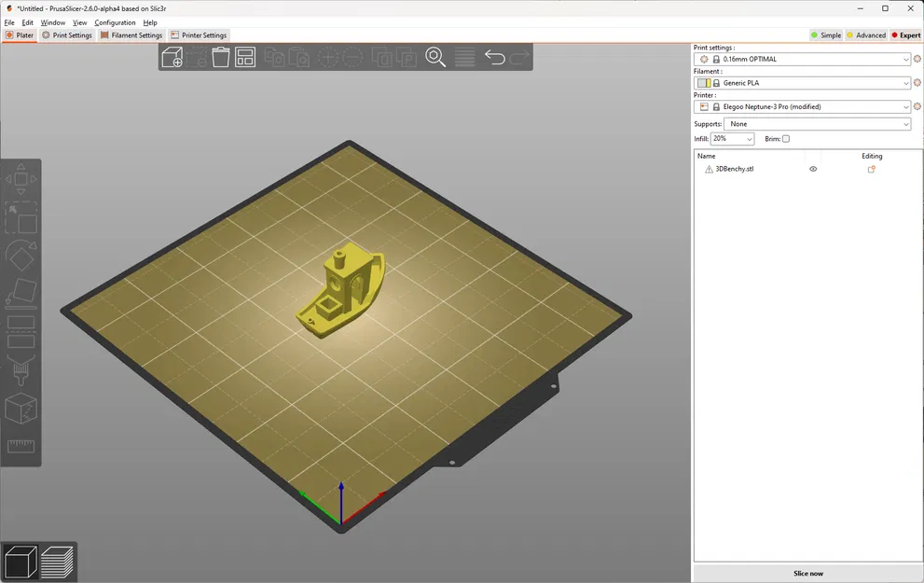Select 3DBenchy.stl in the object list
Viewport: 924px width, 583px height.
(736, 169)
